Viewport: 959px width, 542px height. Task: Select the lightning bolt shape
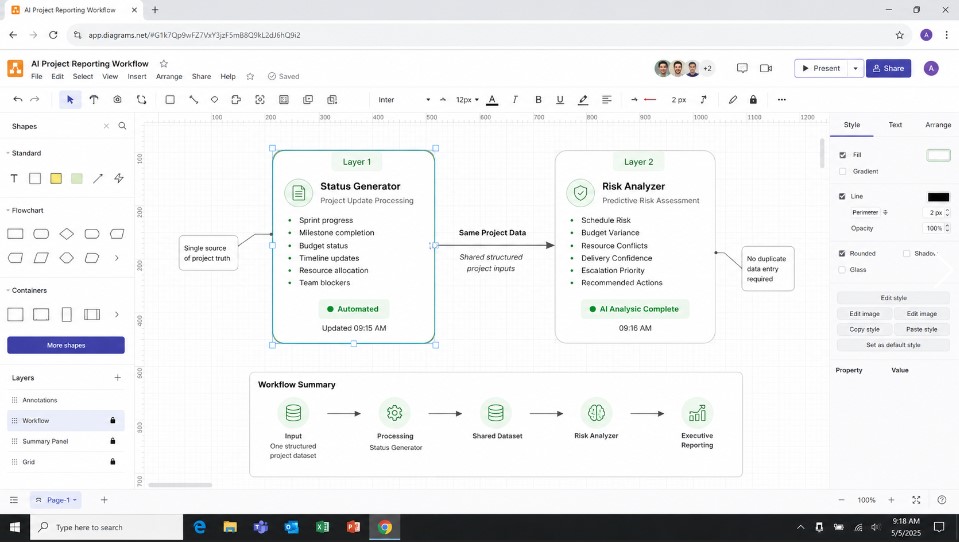click(119, 179)
